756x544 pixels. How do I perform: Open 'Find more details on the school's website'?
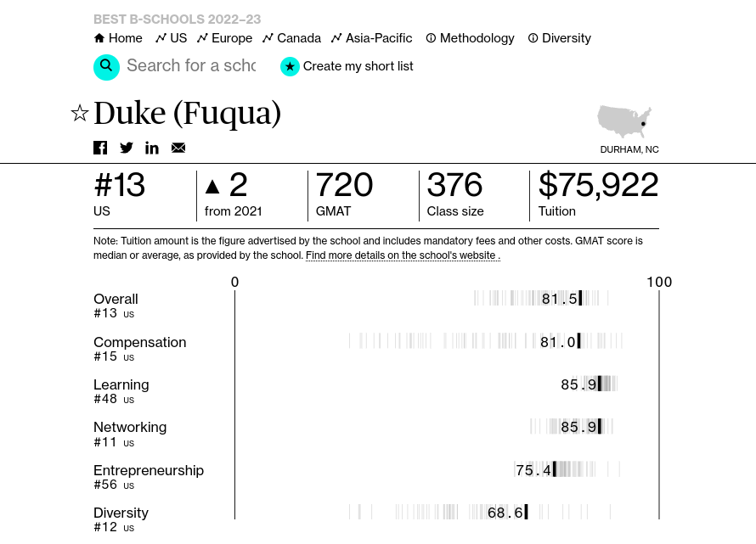(x=402, y=255)
